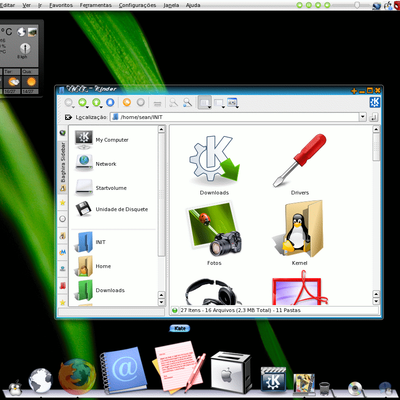Click the grey Stop loading button
Viewport: 400px width, 400px height.
(141, 102)
